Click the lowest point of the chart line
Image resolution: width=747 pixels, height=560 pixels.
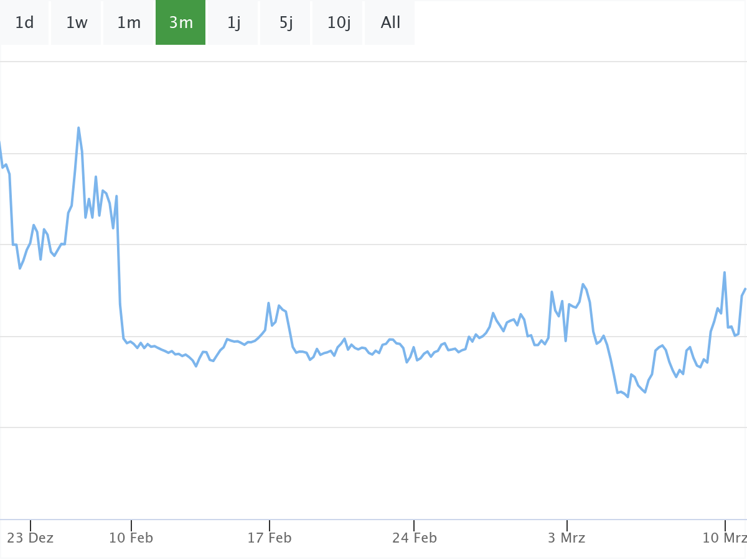point(628,396)
